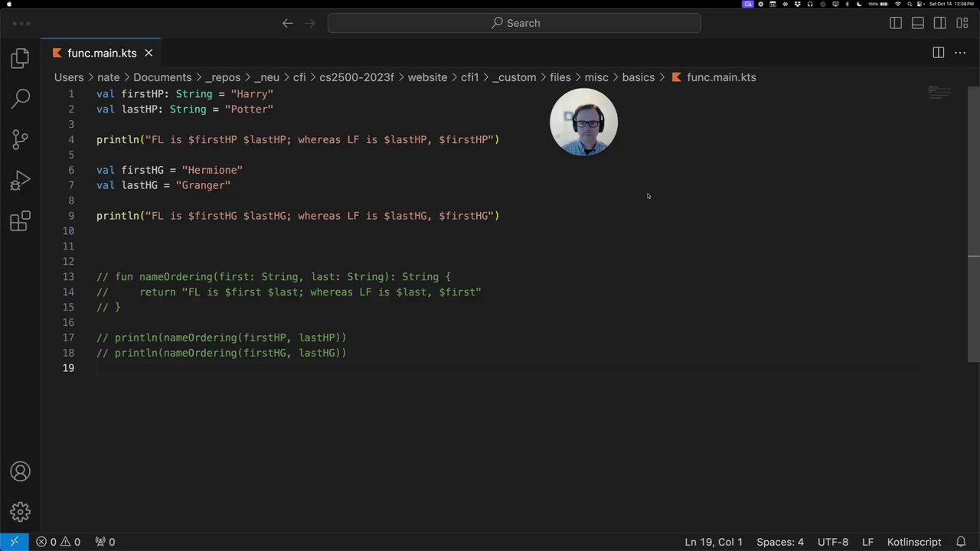Open the cfi1 breadcrumb
Image resolution: width=980 pixels, height=551 pixels.
[x=469, y=77]
